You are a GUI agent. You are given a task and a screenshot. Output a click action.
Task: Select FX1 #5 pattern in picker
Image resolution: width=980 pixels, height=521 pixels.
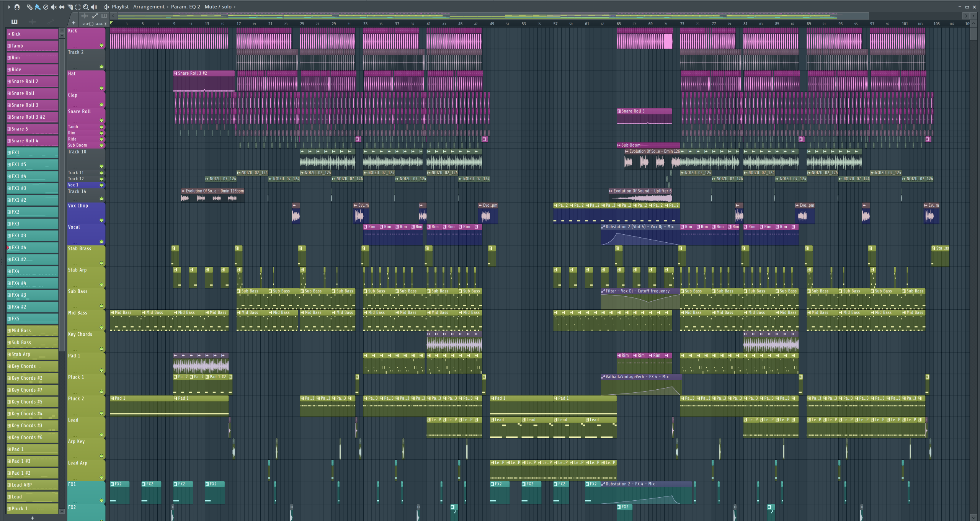pos(33,165)
